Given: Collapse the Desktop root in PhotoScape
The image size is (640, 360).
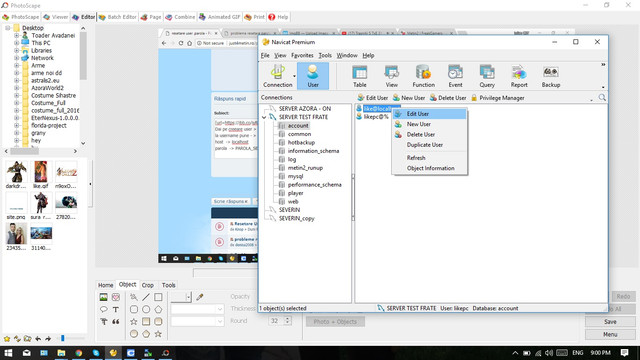Looking at the screenshot, I should 8,28.
